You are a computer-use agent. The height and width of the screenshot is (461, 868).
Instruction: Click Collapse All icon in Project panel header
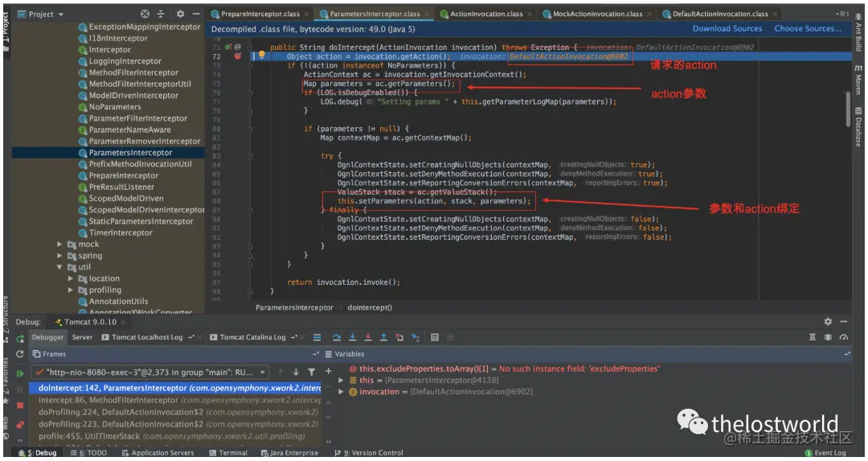point(161,14)
